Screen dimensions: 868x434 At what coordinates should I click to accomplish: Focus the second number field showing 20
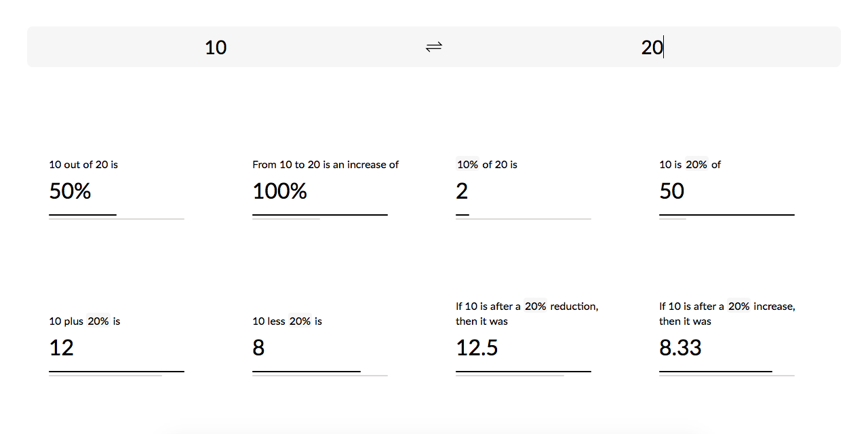(x=652, y=47)
